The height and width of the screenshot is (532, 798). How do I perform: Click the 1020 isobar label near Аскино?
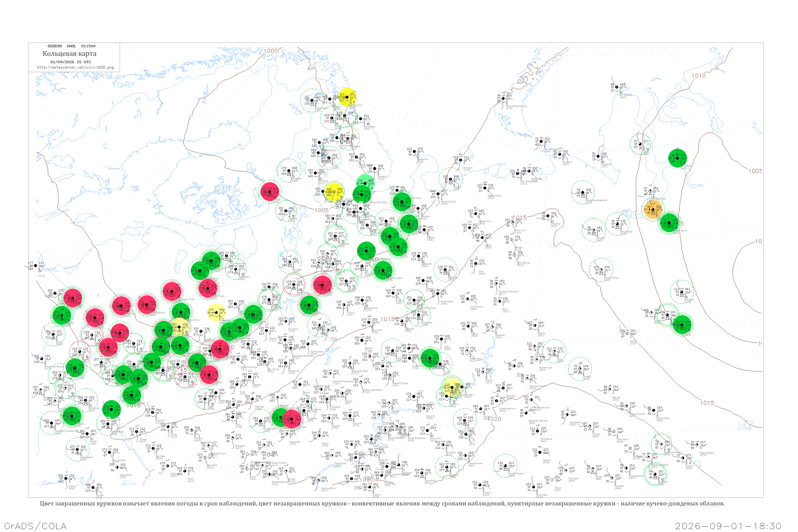[494, 419]
